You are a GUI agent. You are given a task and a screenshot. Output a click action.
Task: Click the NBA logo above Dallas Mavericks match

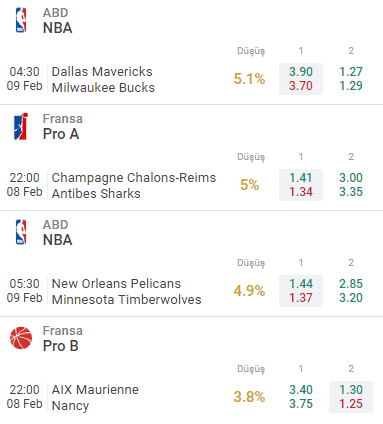click(x=21, y=20)
